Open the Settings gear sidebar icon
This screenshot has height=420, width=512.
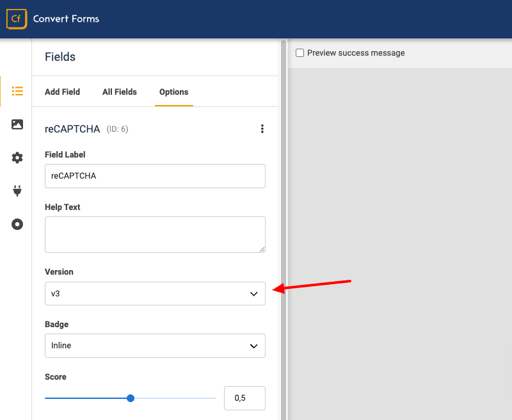[x=17, y=157]
